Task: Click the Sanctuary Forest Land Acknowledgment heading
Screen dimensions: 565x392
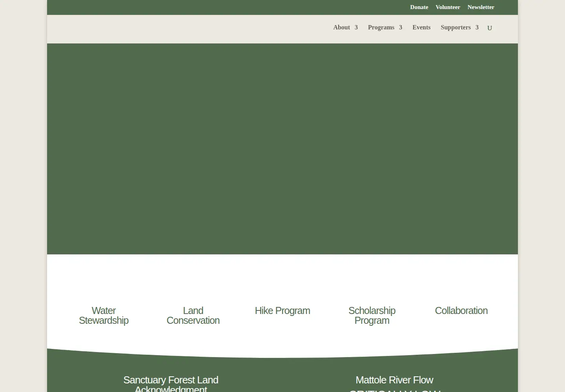Action: (171, 384)
